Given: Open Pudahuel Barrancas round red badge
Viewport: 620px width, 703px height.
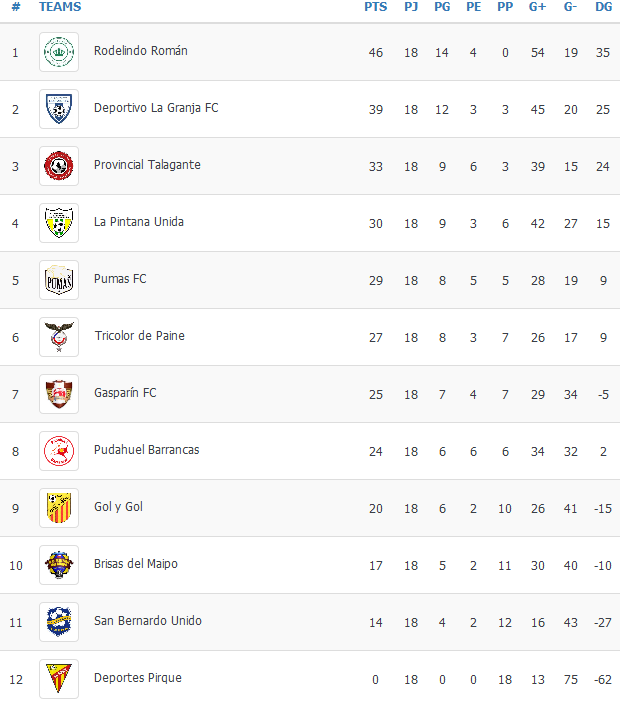Looking at the screenshot, I should (59, 451).
